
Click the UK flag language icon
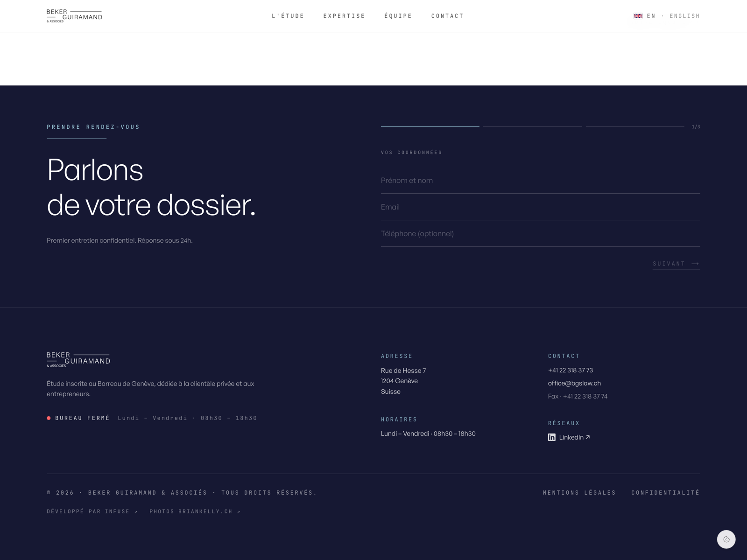coord(638,16)
